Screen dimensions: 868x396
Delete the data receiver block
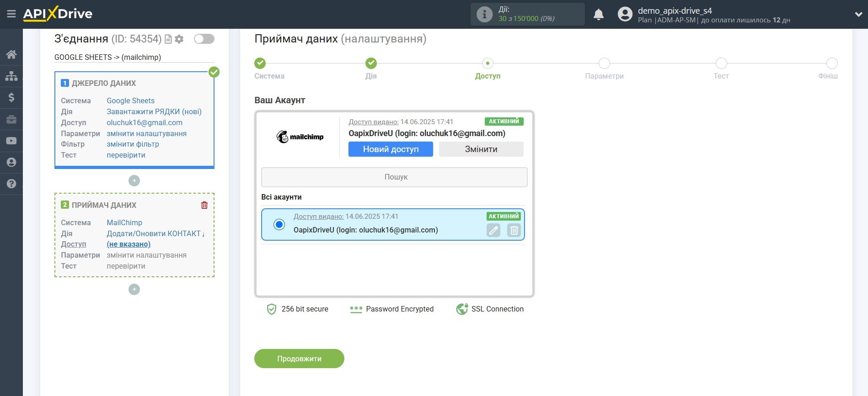[x=204, y=205]
